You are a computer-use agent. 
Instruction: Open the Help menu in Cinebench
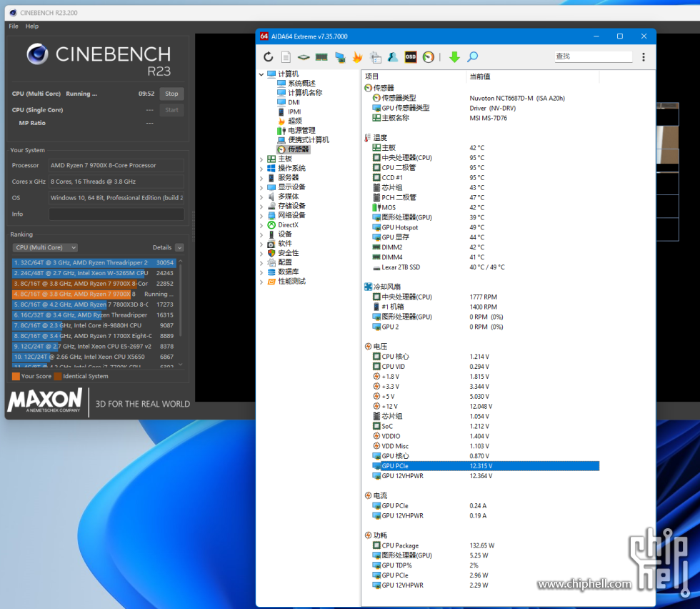pos(31,26)
